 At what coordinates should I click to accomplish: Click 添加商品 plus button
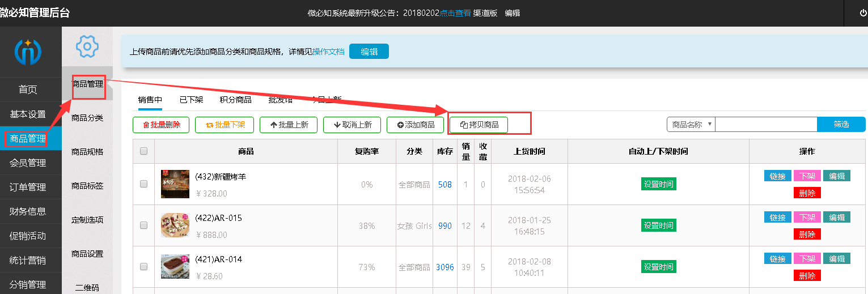pyautogui.click(x=416, y=125)
